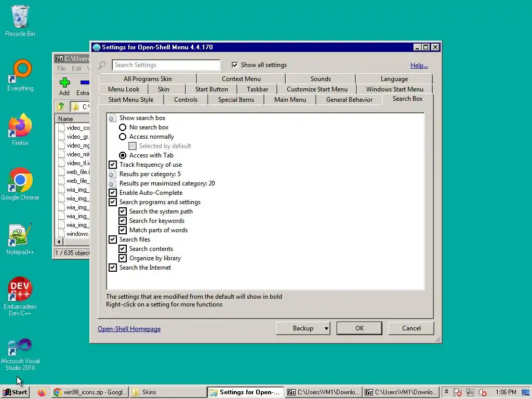This screenshot has height=399, width=532.
Task: Click the flag notification tray icon
Action: (x=457, y=393)
